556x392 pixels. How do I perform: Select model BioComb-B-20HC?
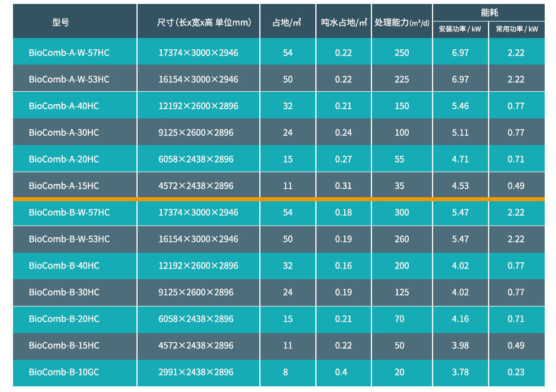pyautogui.click(x=64, y=318)
